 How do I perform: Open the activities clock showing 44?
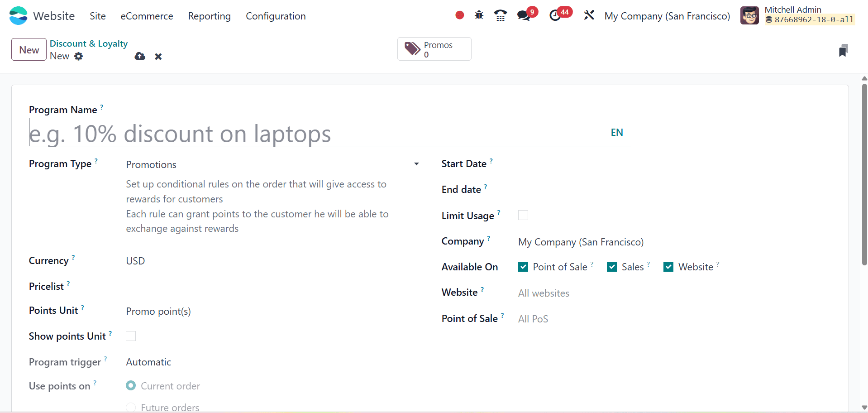pyautogui.click(x=556, y=15)
